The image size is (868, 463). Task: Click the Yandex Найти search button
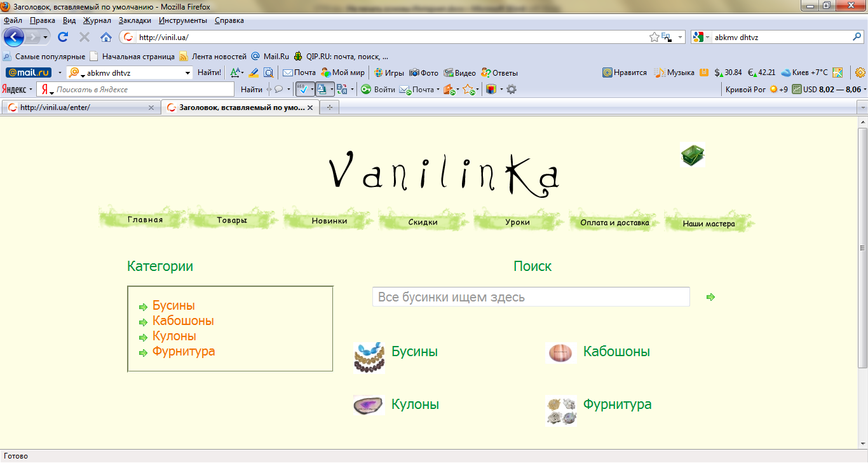[252, 90]
